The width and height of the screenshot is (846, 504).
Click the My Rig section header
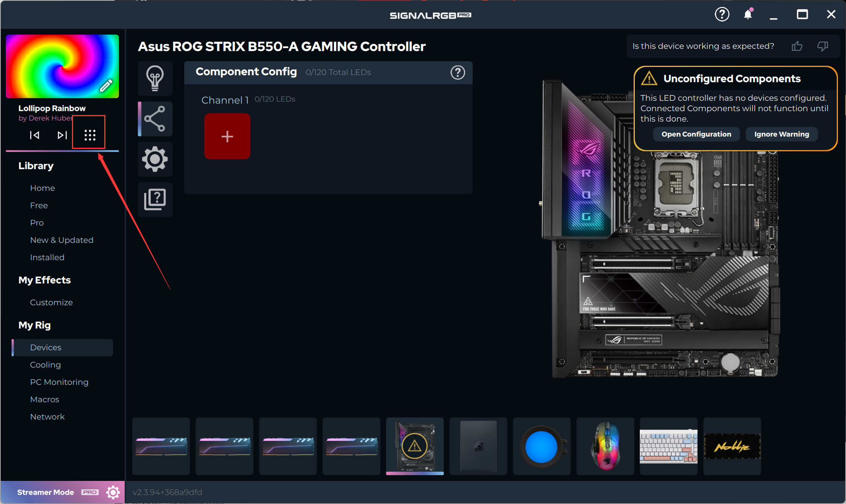(x=35, y=325)
